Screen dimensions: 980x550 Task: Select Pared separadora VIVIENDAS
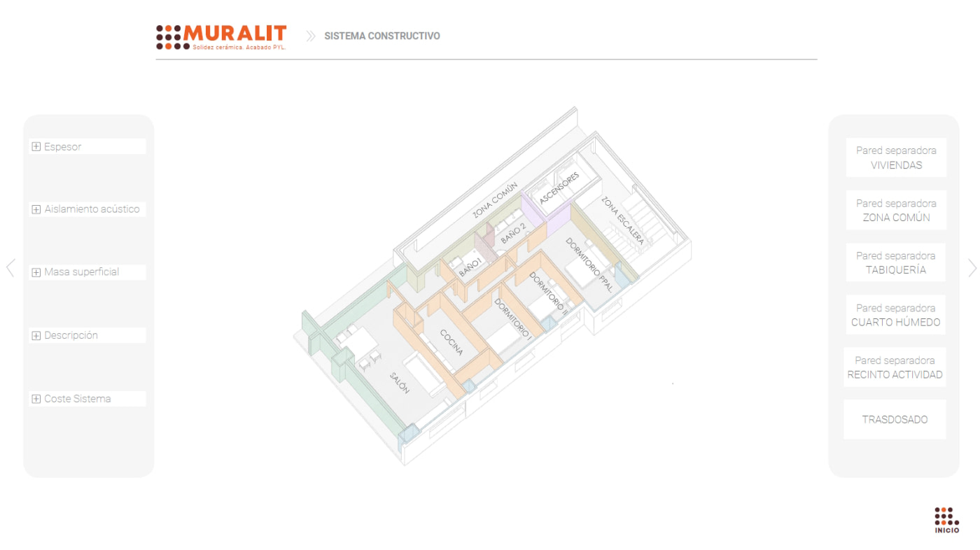click(x=896, y=157)
